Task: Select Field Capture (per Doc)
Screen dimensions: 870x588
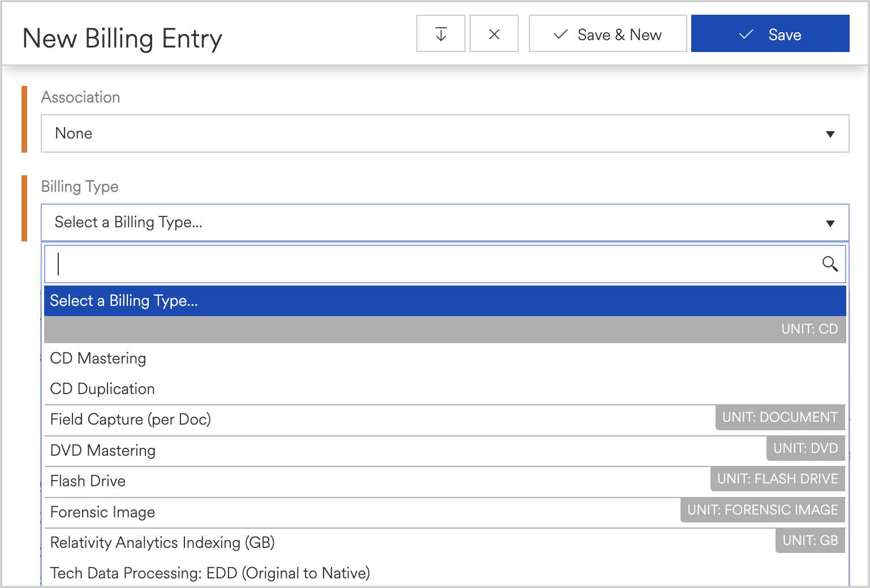Action: click(x=445, y=420)
